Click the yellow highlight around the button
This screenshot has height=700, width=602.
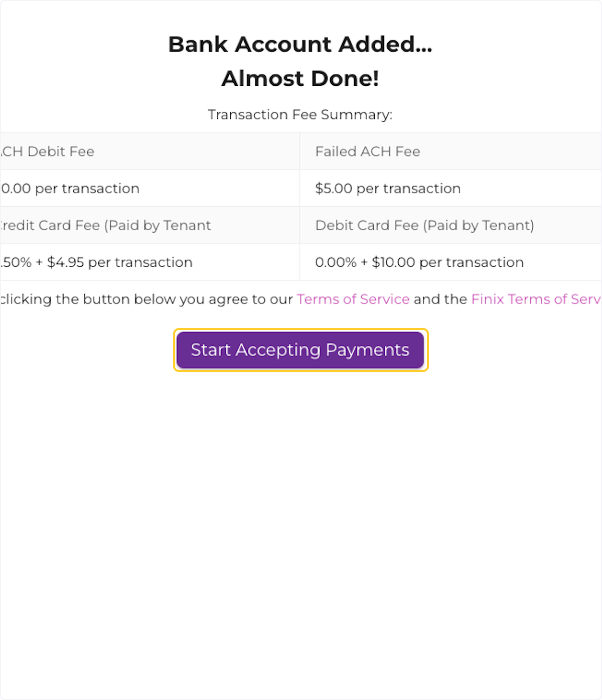tap(300, 332)
